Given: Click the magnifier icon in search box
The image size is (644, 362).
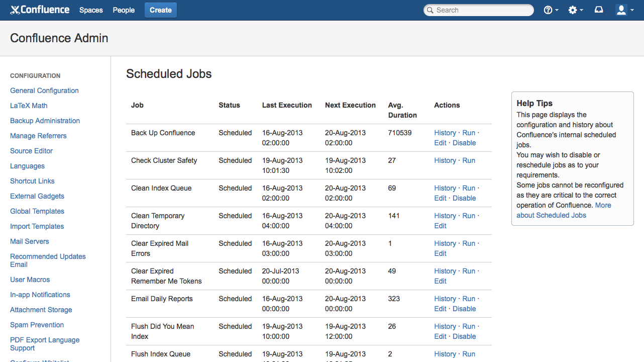Looking at the screenshot, I should [430, 10].
